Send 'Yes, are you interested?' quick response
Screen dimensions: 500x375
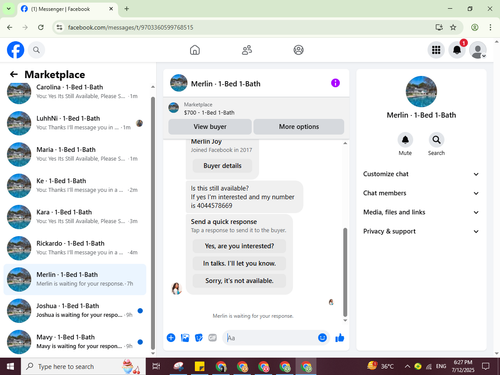point(239,246)
